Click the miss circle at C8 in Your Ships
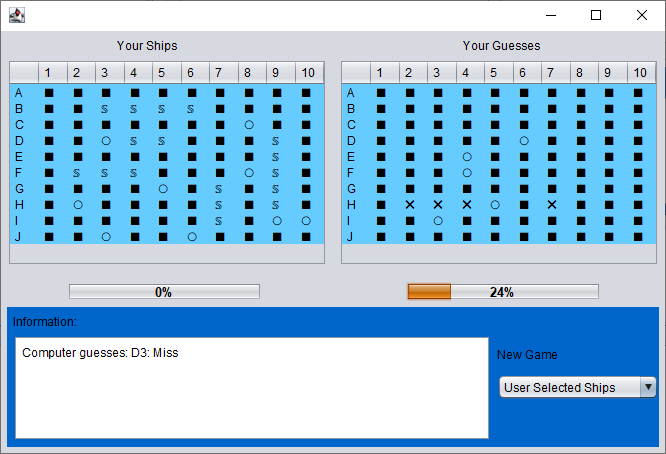The image size is (666, 454). 248,124
